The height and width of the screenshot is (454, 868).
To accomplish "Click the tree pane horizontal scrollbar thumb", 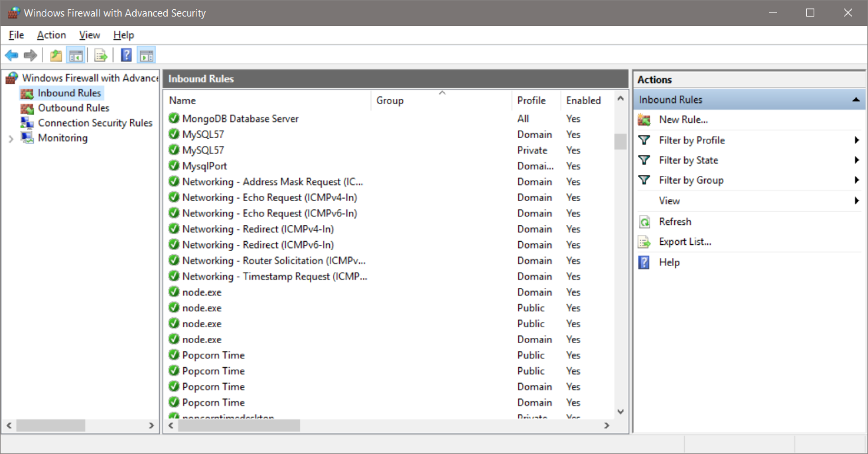I will pos(51,426).
